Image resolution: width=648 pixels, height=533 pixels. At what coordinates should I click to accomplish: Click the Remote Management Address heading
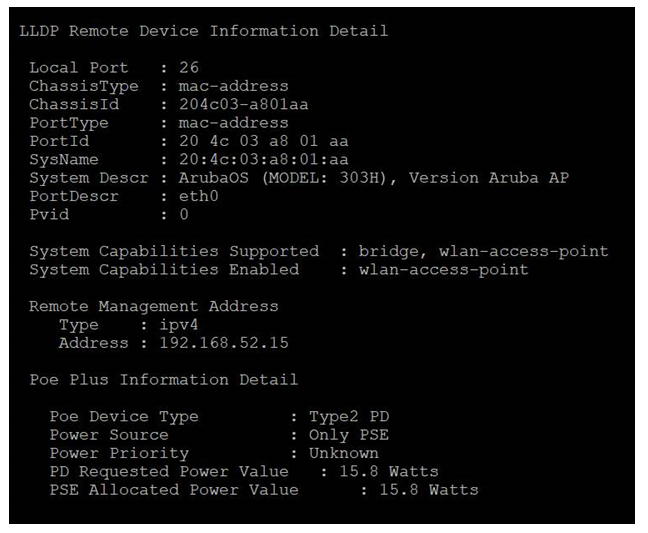[154, 306]
